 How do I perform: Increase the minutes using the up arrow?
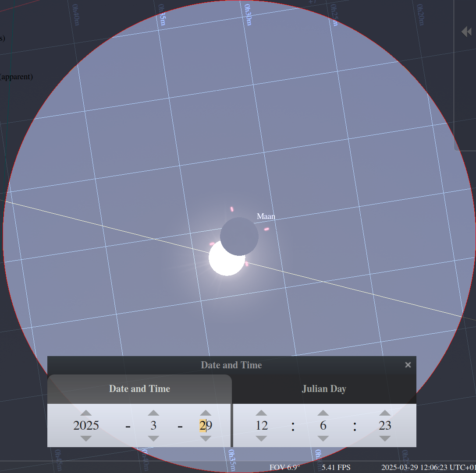[323, 413]
